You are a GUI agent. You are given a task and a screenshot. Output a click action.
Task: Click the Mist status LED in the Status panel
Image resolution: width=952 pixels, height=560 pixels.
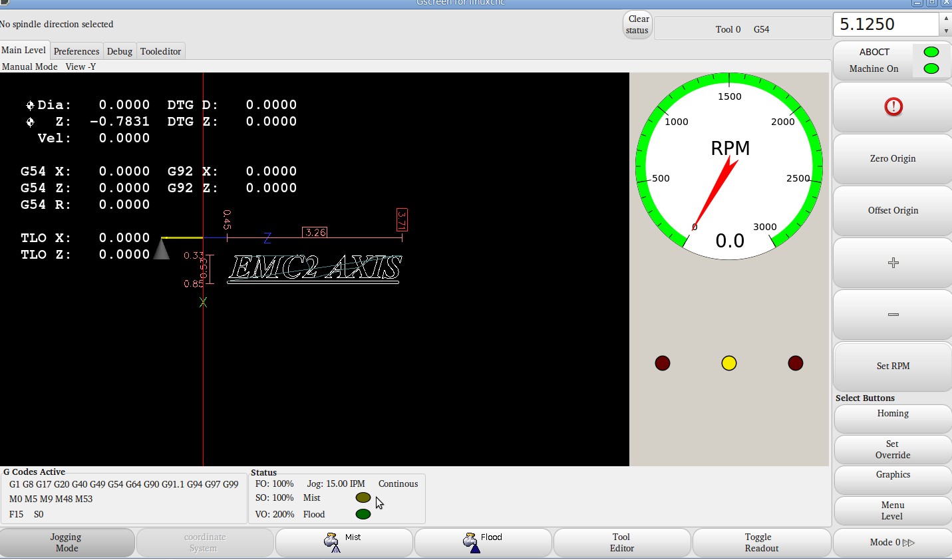[363, 497]
